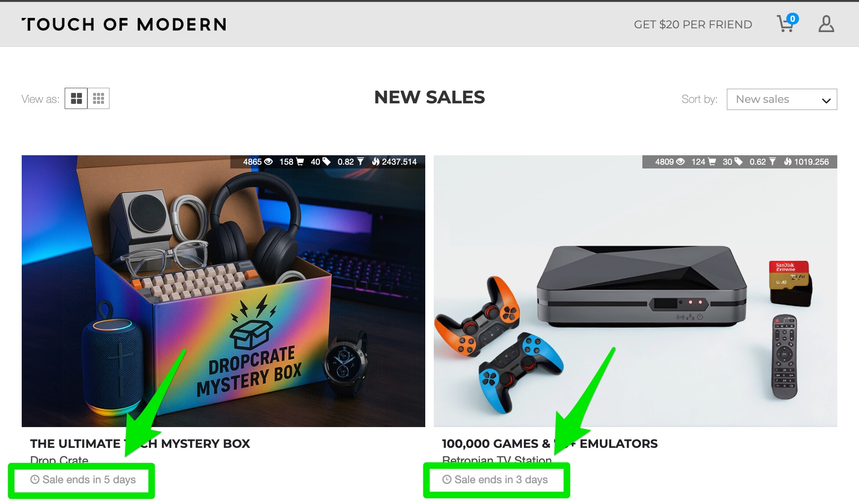Click cart count icon on mystery box stats
859x504 pixels.
point(300,161)
